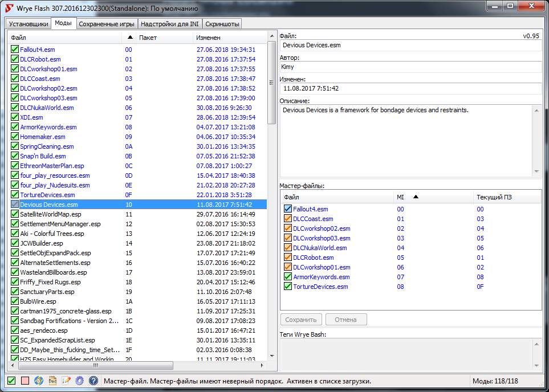Click the pink square icon in status bar

point(25,381)
